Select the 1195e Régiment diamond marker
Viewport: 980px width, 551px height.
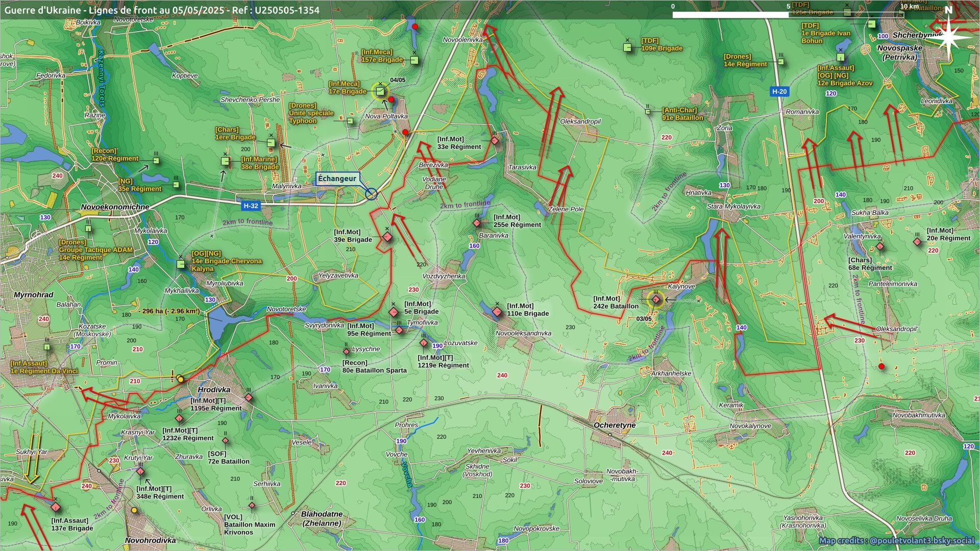point(249,397)
